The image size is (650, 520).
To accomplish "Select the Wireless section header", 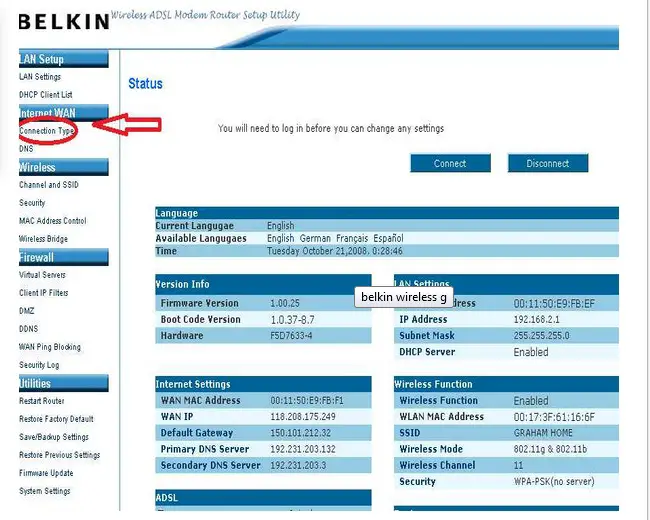I will click(x=63, y=167).
